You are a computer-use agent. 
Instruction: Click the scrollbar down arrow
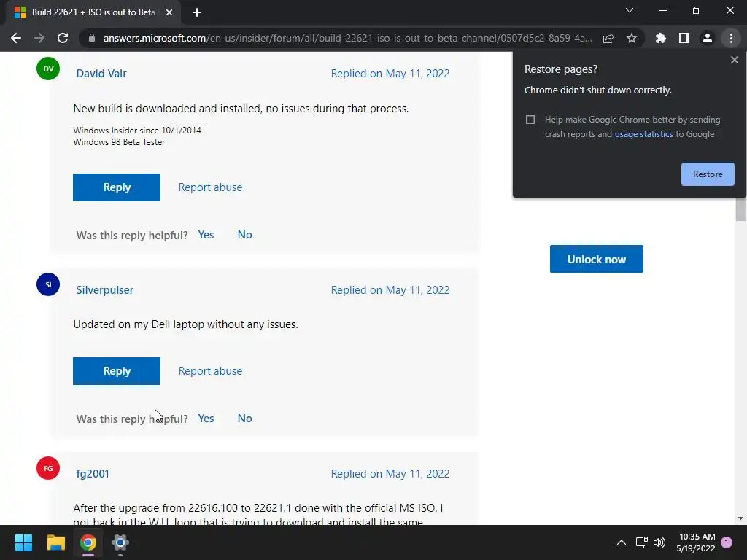coord(740,518)
